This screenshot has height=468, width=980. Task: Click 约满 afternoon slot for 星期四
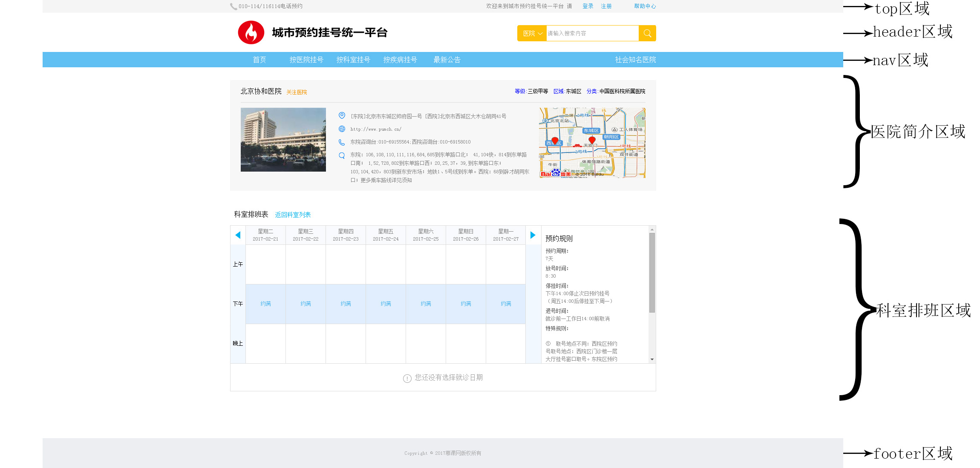pyautogui.click(x=346, y=304)
